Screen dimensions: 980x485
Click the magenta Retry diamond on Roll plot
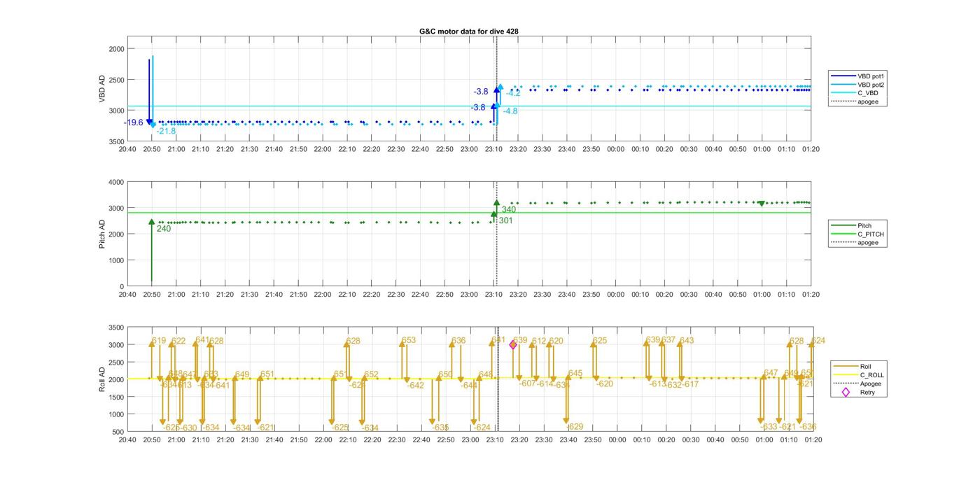pos(513,344)
